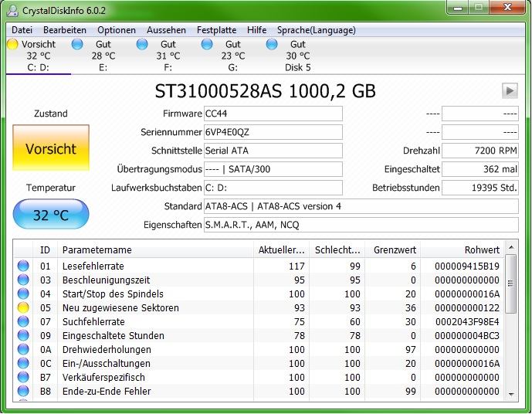Screen dimensions: 532x414
Task: Click raw value 0002043F98E4
Action: pos(468,321)
